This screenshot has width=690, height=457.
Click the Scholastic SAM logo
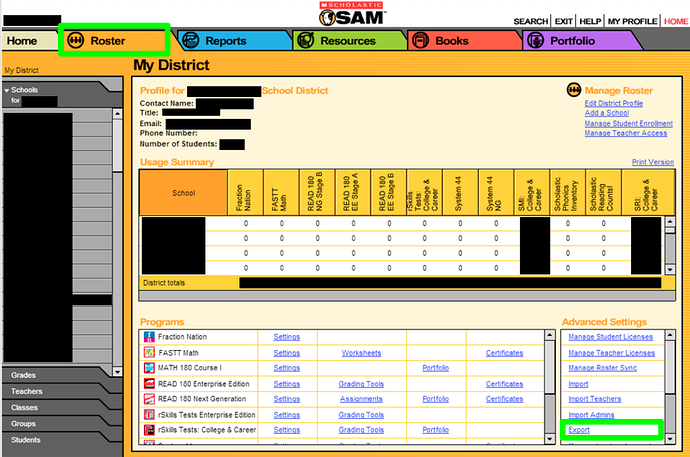point(352,14)
